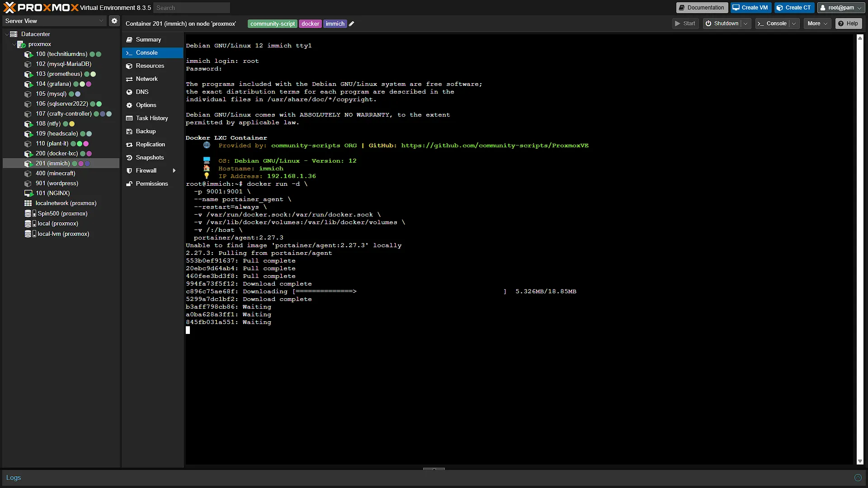Image resolution: width=868 pixels, height=488 pixels.
Task: Click the Documentation button
Action: [702, 8]
